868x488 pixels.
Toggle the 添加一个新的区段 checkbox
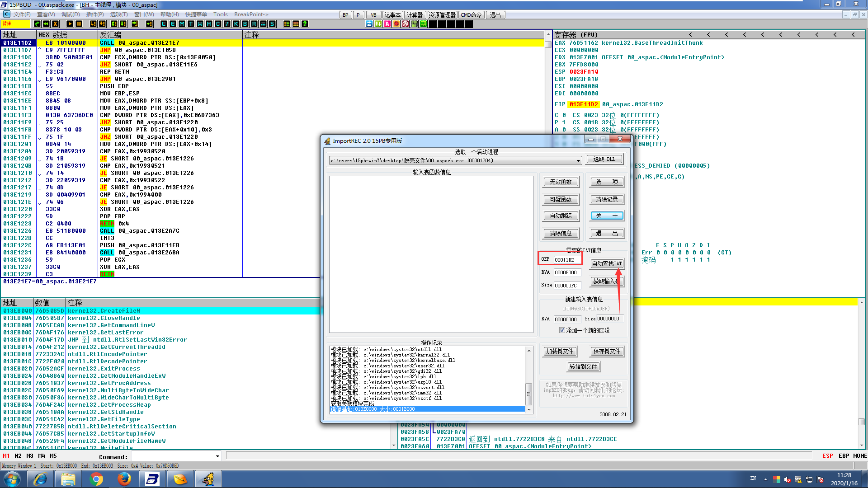click(562, 330)
